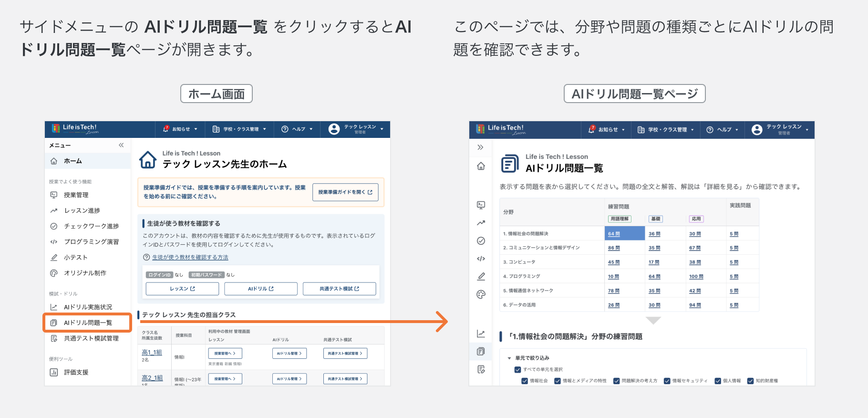Open the AI drill status chart icon in the AI drill page sidebar
This screenshot has height=418, width=868.
pyautogui.click(x=481, y=334)
